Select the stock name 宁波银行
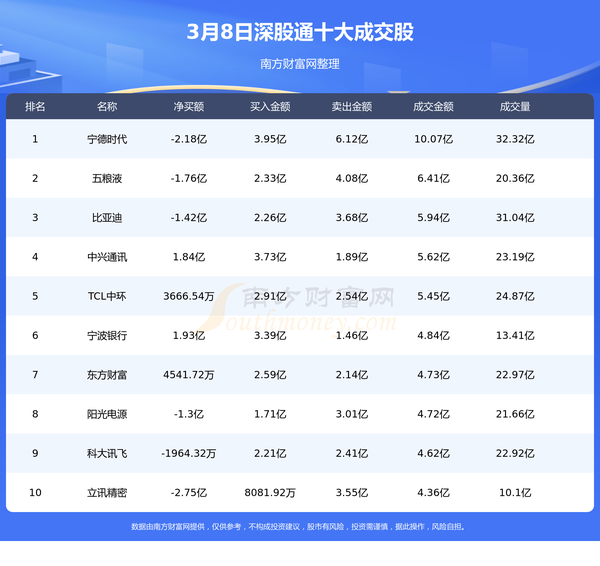The width and height of the screenshot is (600, 566). pos(107,336)
